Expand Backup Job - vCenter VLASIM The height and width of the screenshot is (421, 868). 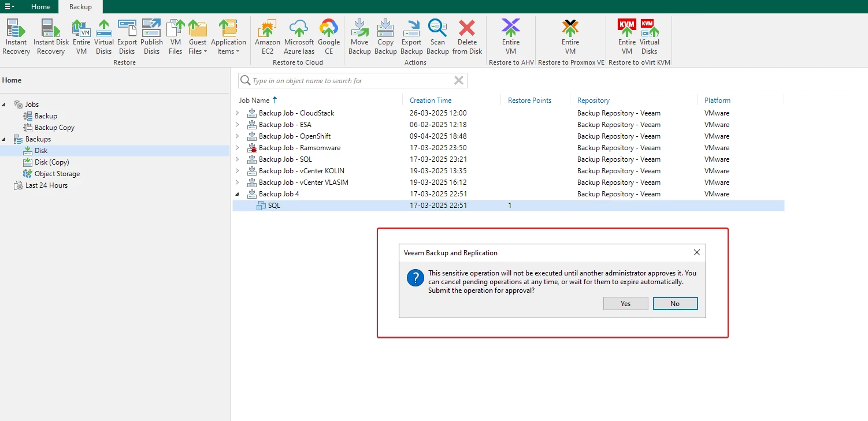[237, 182]
